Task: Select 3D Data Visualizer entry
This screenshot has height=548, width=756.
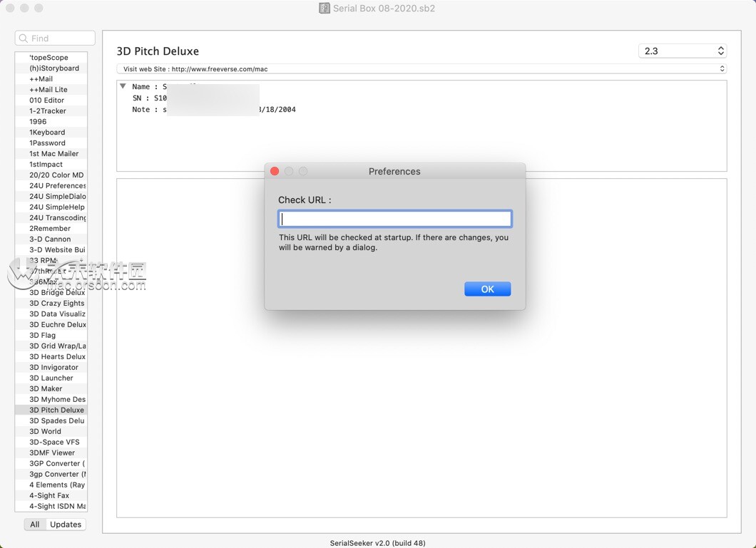Action: click(x=51, y=314)
